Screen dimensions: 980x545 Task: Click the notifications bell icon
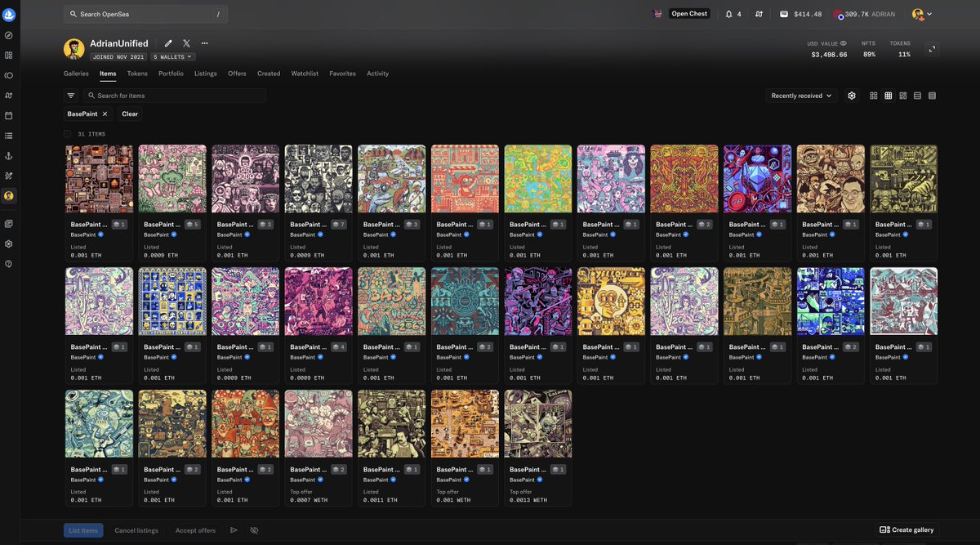[x=729, y=14]
